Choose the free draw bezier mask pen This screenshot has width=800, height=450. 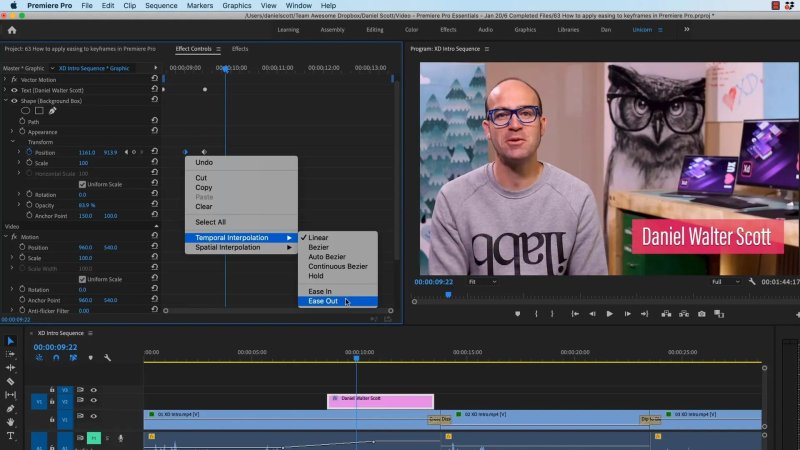click(x=52, y=111)
